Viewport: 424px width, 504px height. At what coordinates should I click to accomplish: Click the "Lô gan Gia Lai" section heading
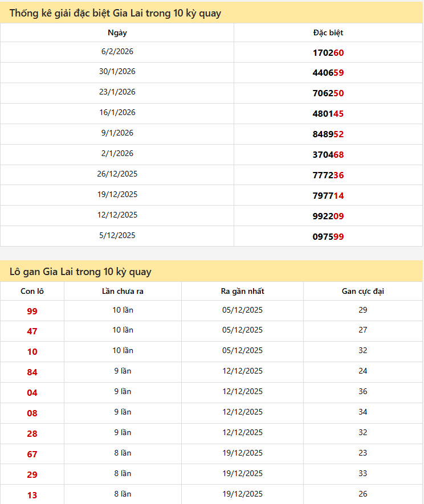point(80,272)
